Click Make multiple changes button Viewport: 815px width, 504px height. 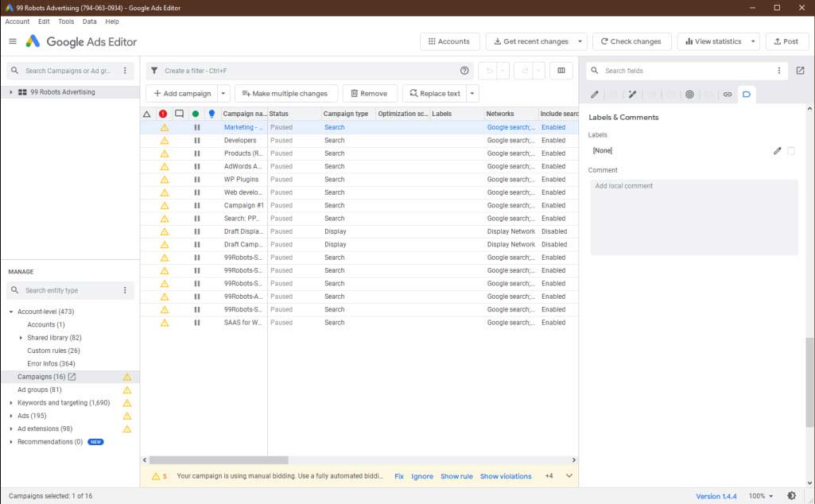(285, 94)
